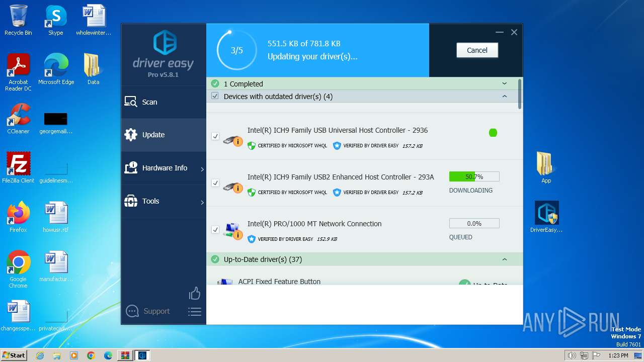Open the Recycle Bin desktop icon

click(x=18, y=20)
